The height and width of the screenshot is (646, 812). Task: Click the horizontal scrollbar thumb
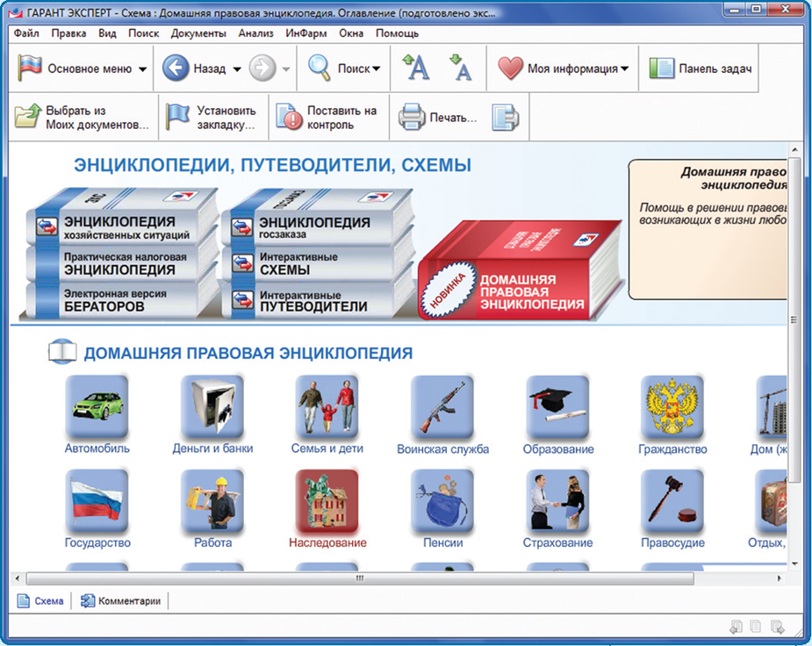click(359, 579)
